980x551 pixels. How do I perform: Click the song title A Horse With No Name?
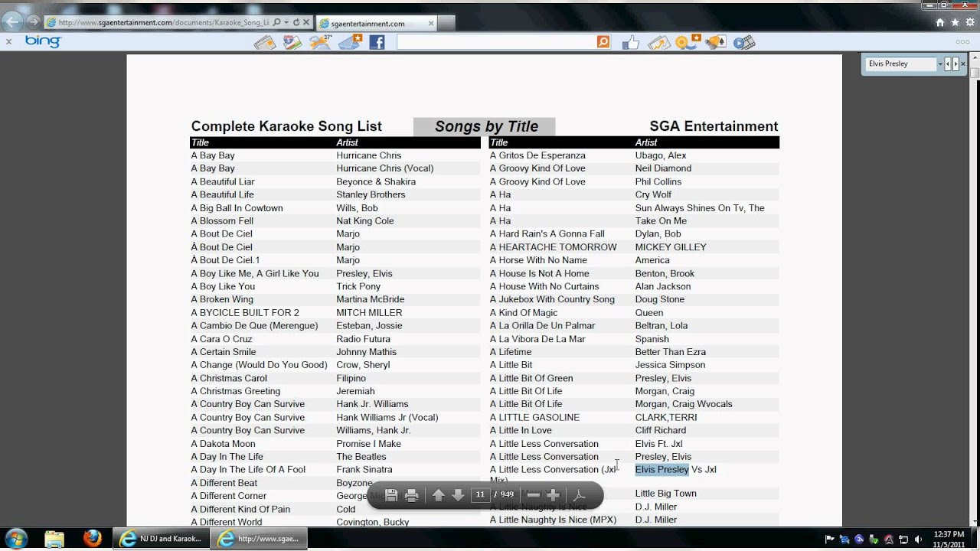pos(538,260)
